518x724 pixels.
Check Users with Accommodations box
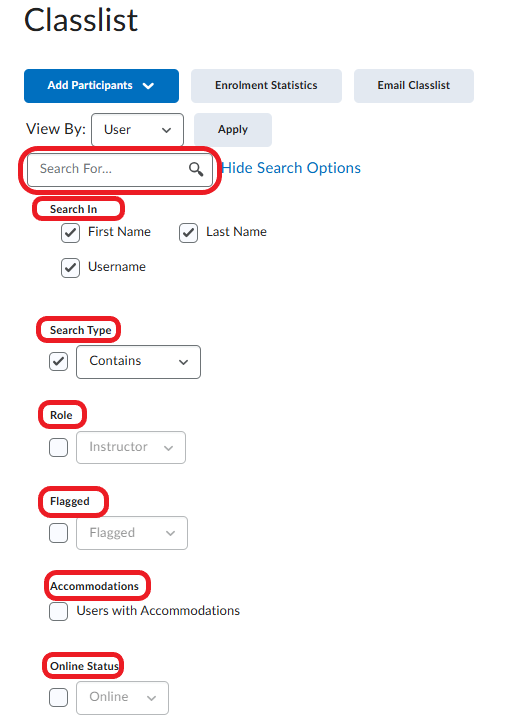coord(59,611)
